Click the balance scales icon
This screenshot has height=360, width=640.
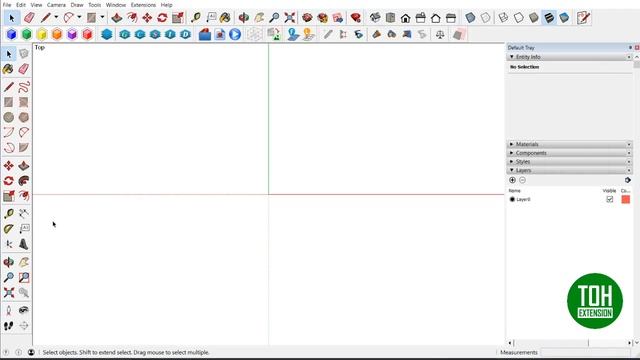440,34
